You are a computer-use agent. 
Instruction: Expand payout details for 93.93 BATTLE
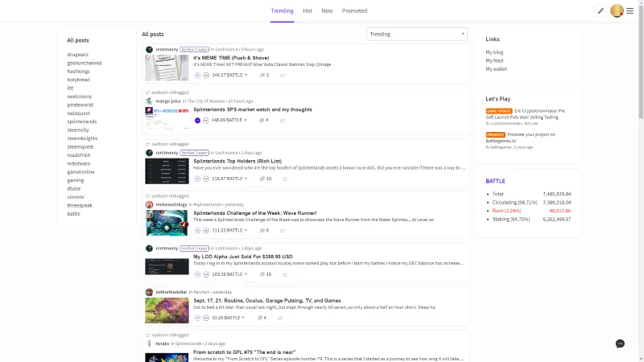[x=229, y=318]
